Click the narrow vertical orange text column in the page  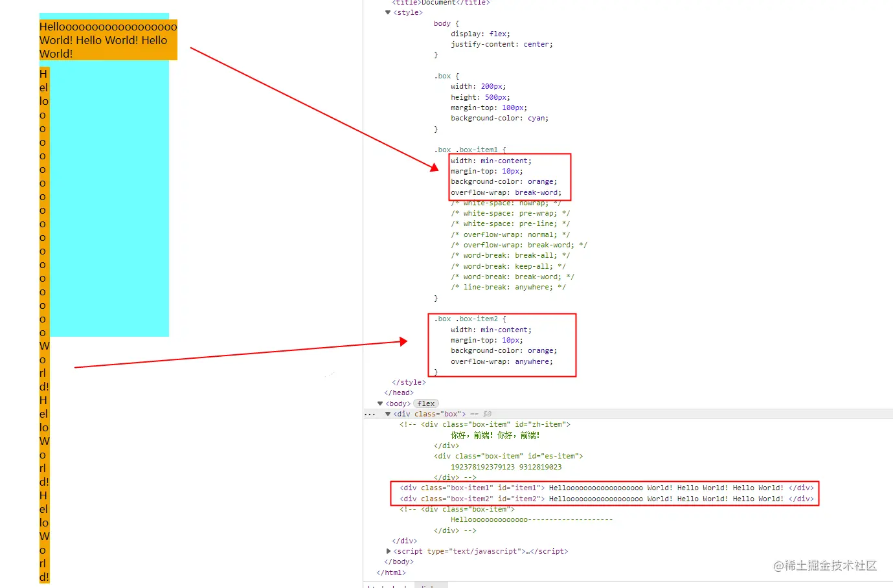tap(44, 325)
